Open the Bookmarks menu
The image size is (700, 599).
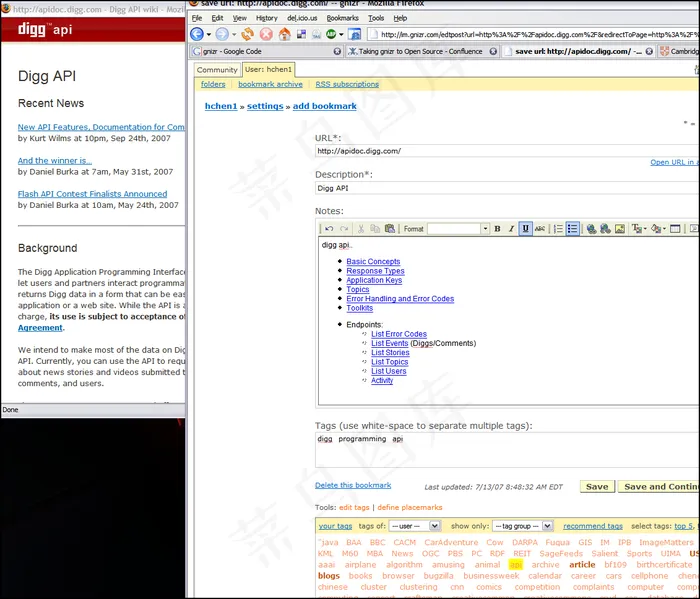tap(342, 18)
